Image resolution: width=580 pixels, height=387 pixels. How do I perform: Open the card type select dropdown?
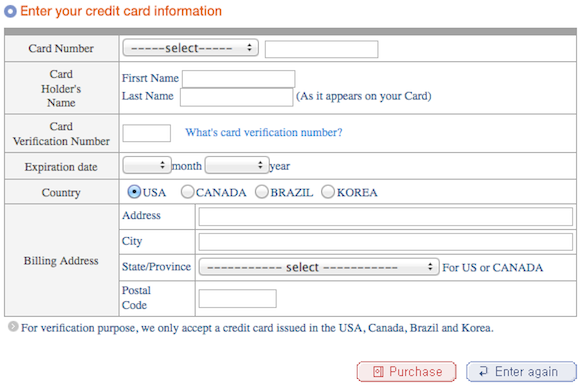(x=190, y=48)
